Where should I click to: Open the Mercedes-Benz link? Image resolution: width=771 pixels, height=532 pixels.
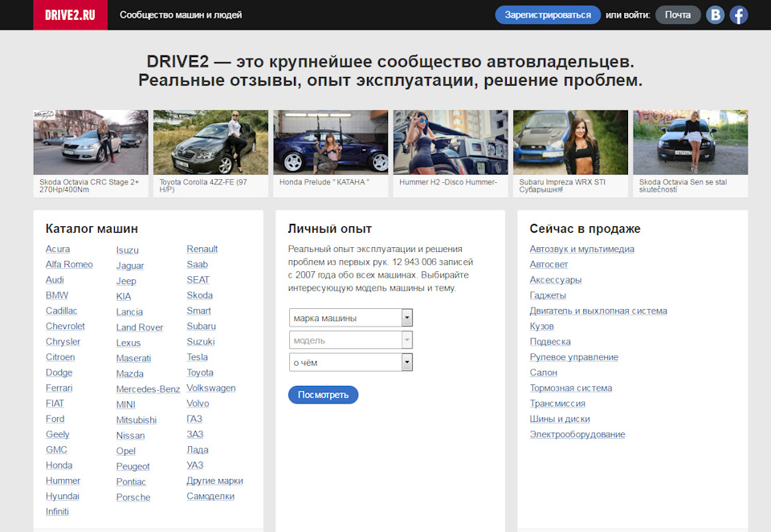tap(148, 389)
